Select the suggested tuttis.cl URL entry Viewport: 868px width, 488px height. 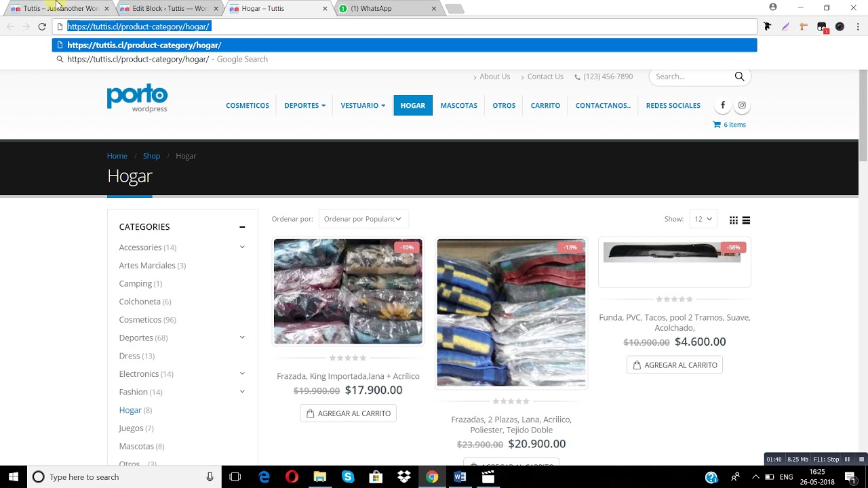(404, 45)
